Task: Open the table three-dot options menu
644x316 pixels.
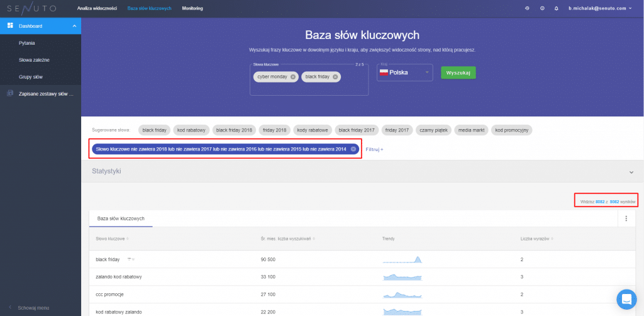Action: coord(626,218)
